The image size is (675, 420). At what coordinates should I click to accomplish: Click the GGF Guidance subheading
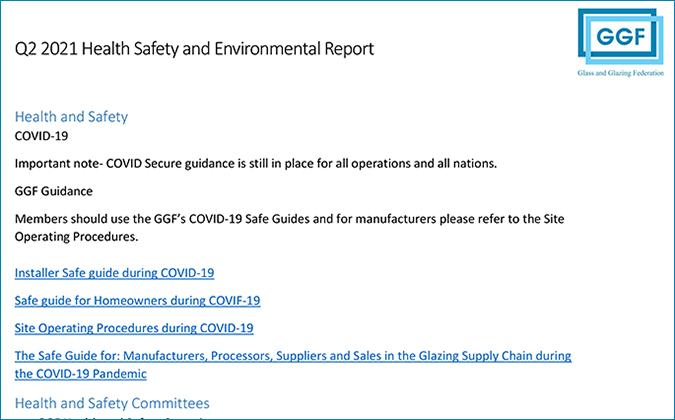pos(54,191)
